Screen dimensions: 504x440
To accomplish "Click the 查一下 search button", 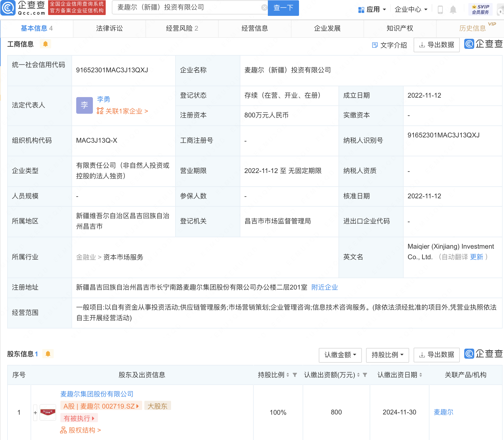I will tap(283, 8).
